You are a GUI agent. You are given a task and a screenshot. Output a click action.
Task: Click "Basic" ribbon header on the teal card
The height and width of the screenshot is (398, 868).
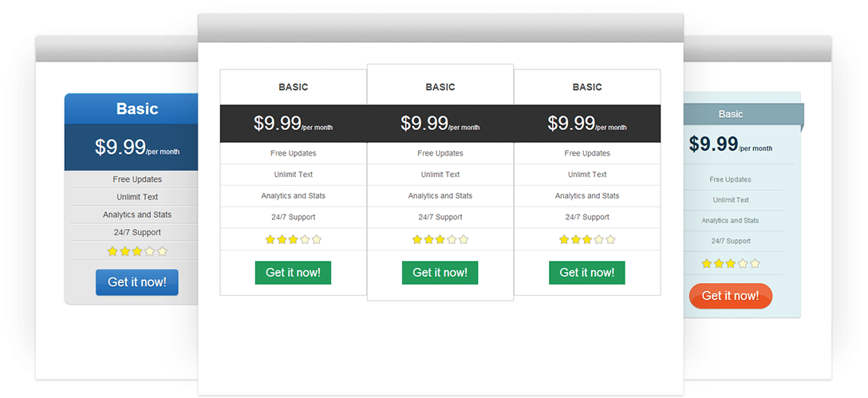pyautogui.click(x=731, y=114)
